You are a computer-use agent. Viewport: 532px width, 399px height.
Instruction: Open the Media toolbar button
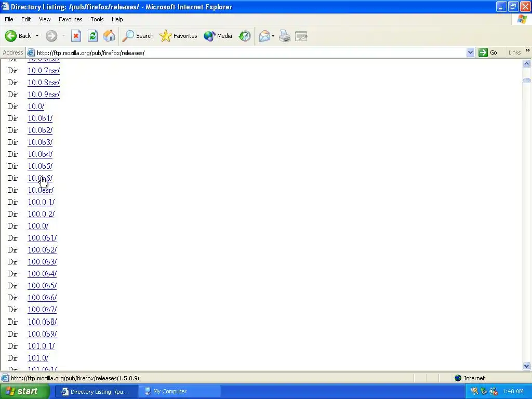tap(218, 36)
